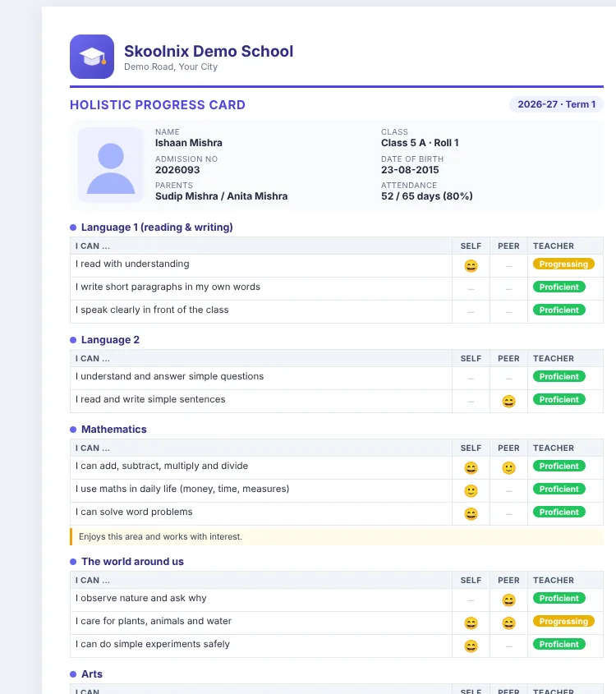Click the 'Demo Road, Your City' address

point(171,67)
